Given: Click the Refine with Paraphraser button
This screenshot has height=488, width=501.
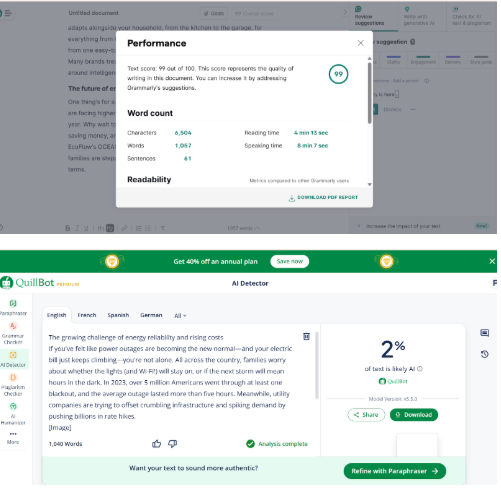Looking at the screenshot, I should coord(395,471).
